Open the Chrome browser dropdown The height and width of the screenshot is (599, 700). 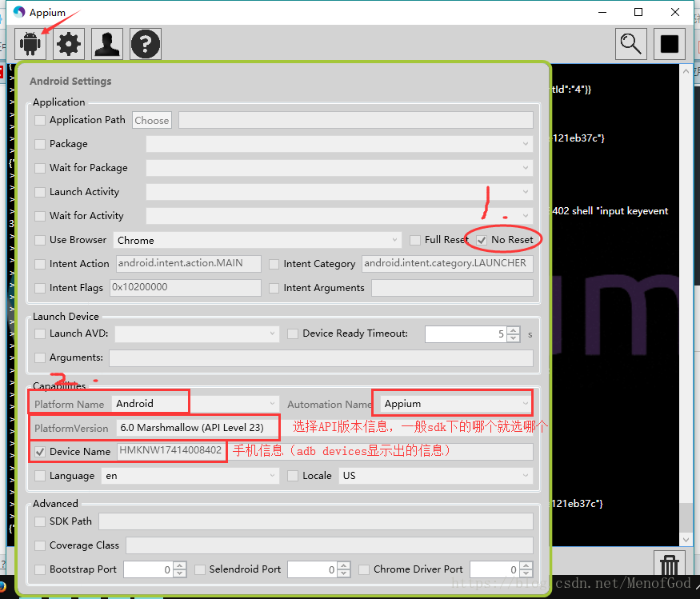click(x=258, y=240)
